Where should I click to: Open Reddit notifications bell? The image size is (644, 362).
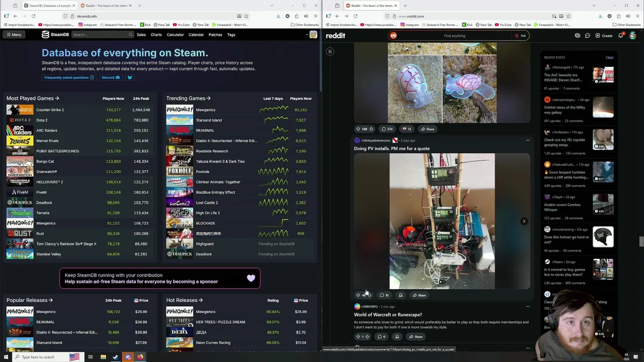[x=620, y=36]
